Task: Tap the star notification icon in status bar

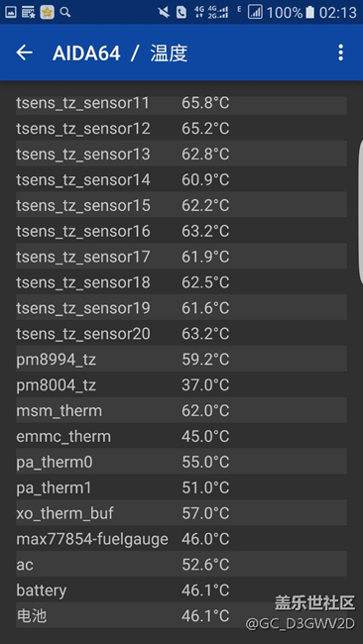Action: pos(48,12)
